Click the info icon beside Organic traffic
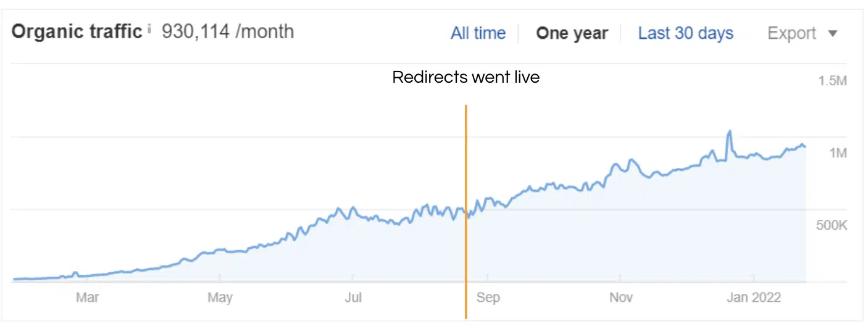This screenshot has width=868, height=326. pos(149,30)
